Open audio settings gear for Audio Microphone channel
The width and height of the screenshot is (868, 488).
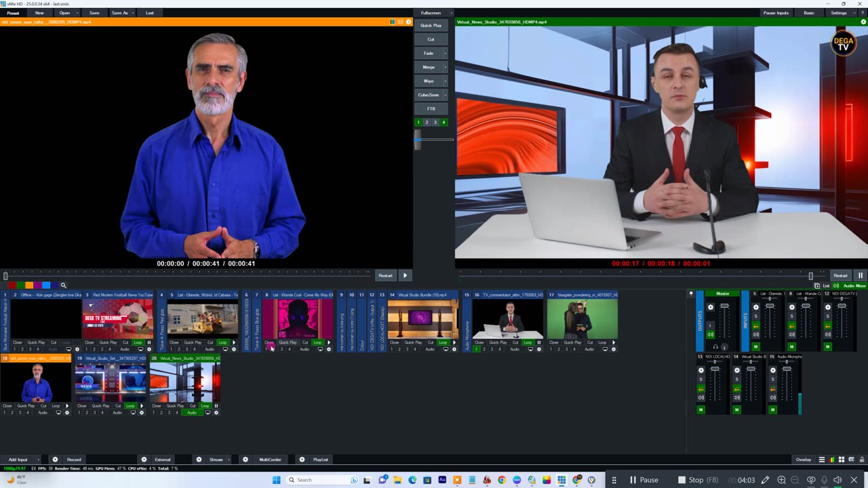coord(772,370)
